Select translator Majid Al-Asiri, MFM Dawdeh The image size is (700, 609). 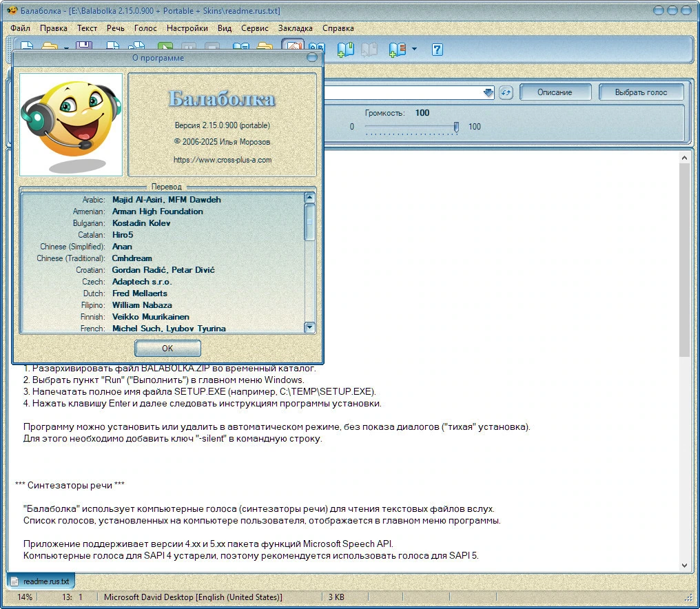pos(167,200)
